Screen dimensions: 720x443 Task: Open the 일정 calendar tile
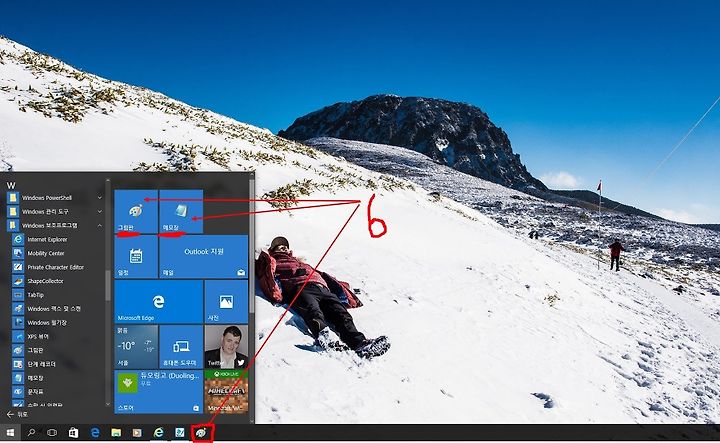(136, 256)
